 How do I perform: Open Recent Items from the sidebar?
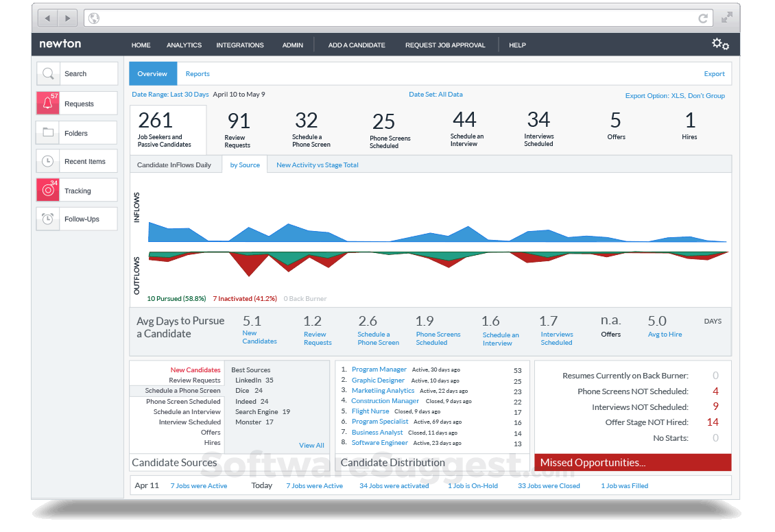76,161
